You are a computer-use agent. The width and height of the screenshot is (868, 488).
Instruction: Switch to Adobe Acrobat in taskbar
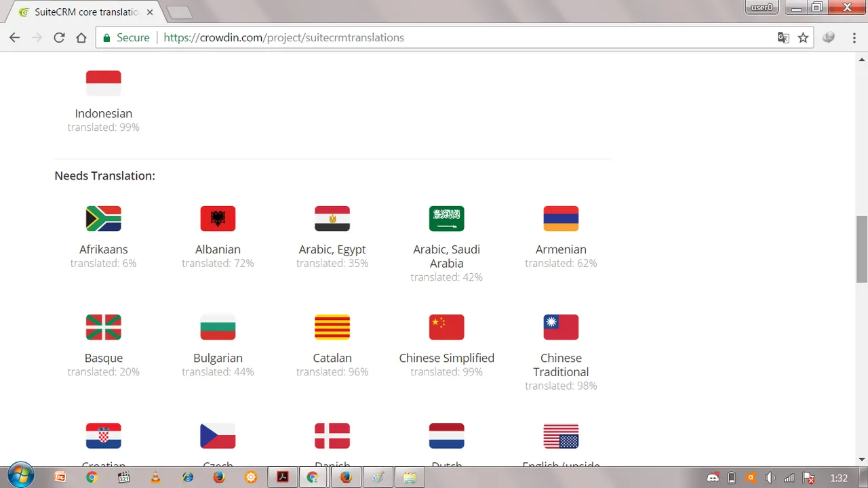[x=283, y=477]
